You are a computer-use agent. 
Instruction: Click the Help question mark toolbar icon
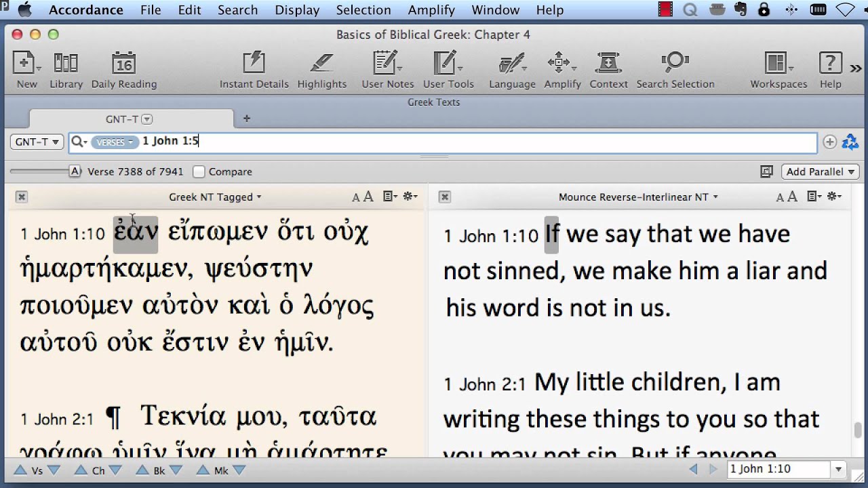pos(830,63)
